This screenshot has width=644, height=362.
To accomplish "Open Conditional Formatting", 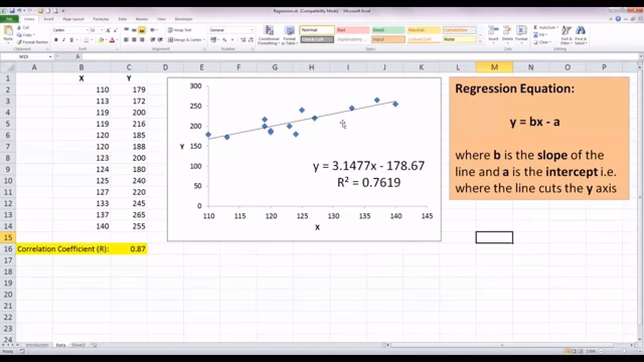I will tap(269, 36).
